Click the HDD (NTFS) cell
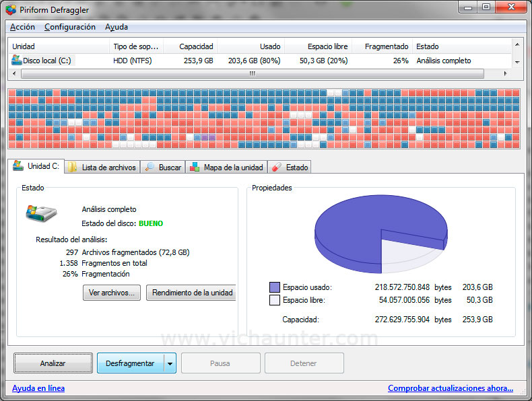This screenshot has width=532, height=401. tap(133, 61)
